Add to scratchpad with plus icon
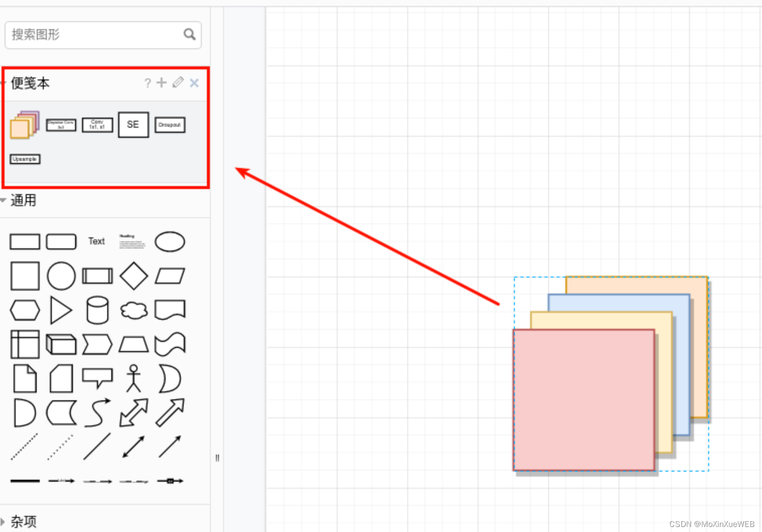The width and height of the screenshot is (762, 532). [x=162, y=82]
